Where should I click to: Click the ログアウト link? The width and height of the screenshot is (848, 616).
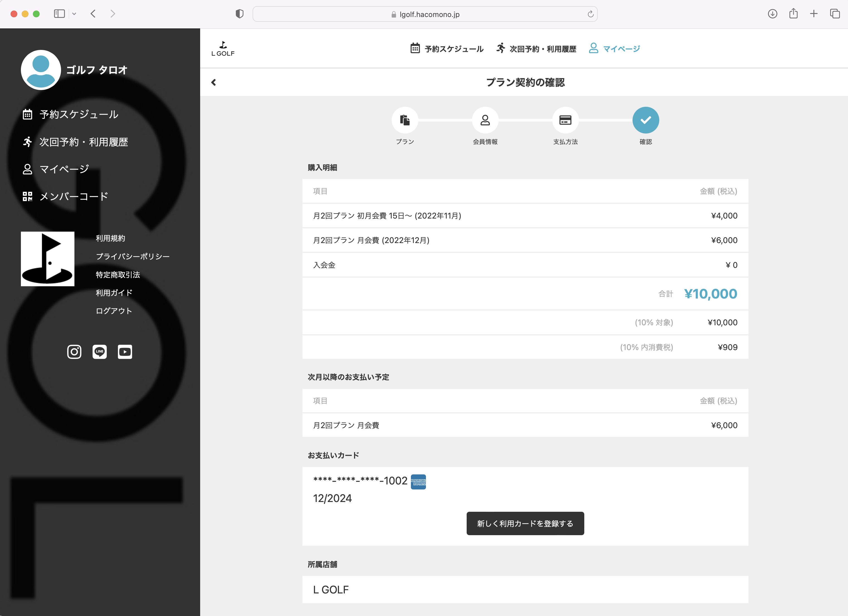click(114, 311)
